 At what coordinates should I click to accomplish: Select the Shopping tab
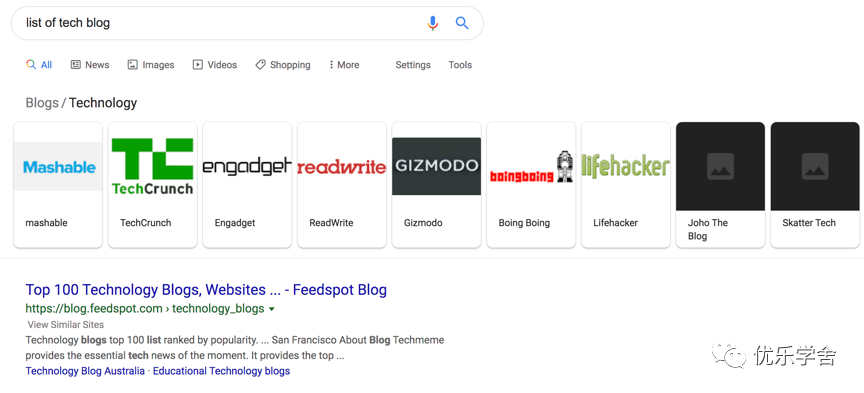pyautogui.click(x=283, y=65)
